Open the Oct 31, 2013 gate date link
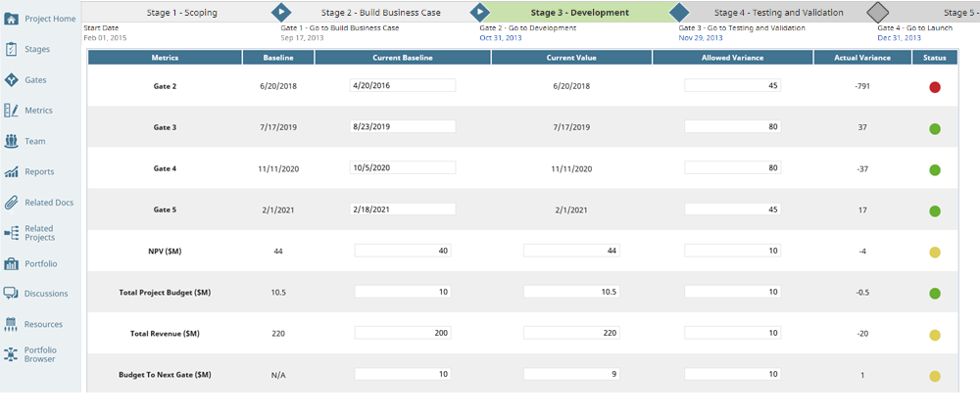The image size is (980, 416). (501, 38)
